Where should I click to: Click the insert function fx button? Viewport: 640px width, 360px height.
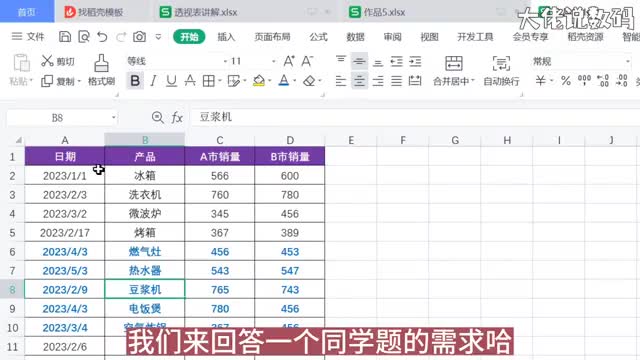pos(177,118)
